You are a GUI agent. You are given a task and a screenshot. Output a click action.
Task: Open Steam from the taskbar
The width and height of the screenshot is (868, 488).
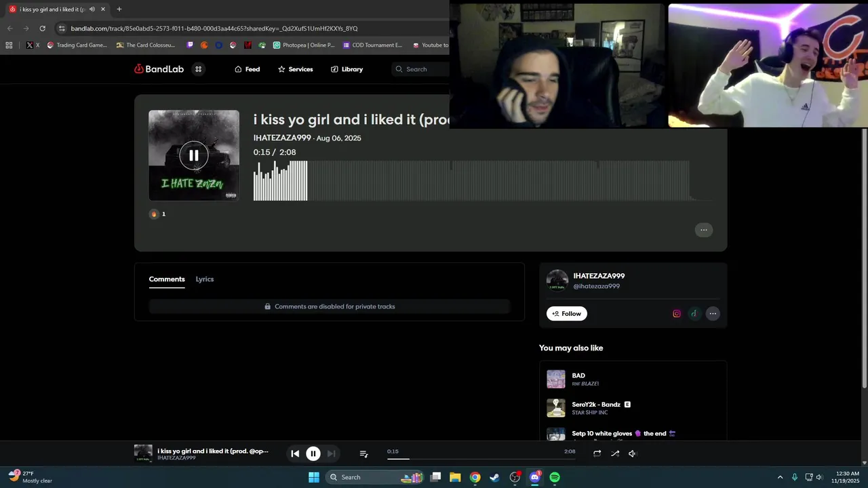click(x=495, y=477)
